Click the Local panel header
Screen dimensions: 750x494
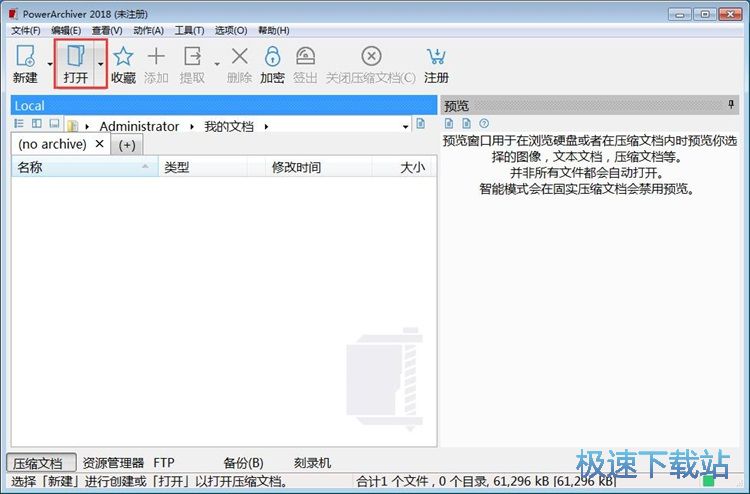(x=224, y=105)
